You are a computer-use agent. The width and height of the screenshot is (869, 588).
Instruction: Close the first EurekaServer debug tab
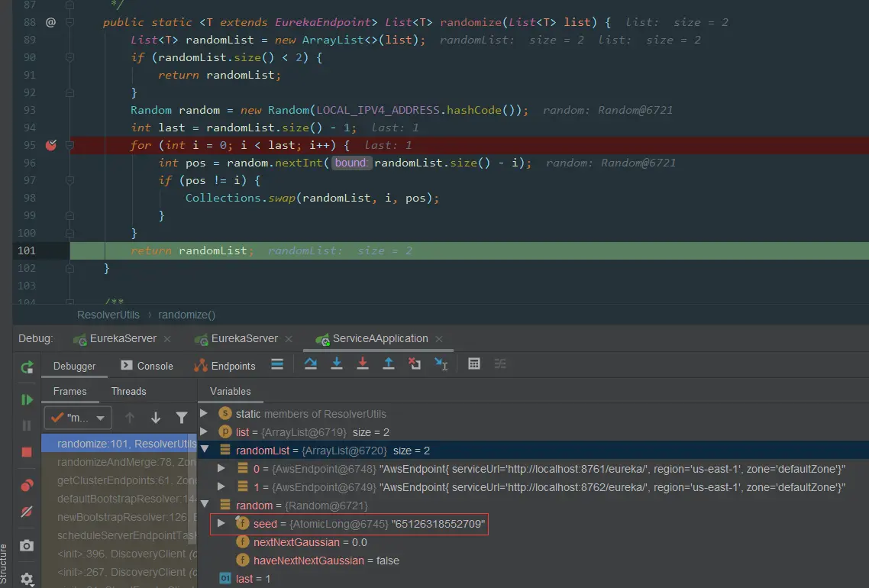[x=167, y=339]
